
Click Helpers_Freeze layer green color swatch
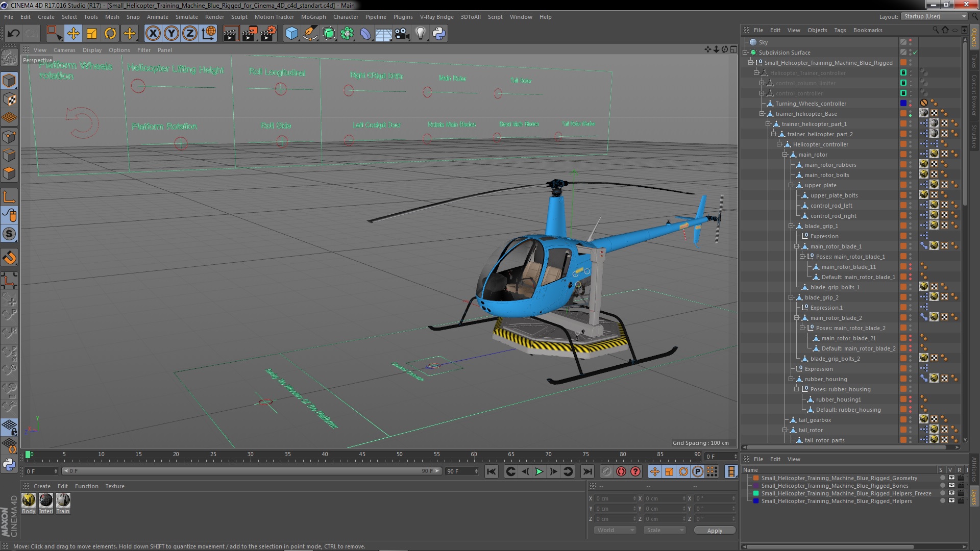756,493
